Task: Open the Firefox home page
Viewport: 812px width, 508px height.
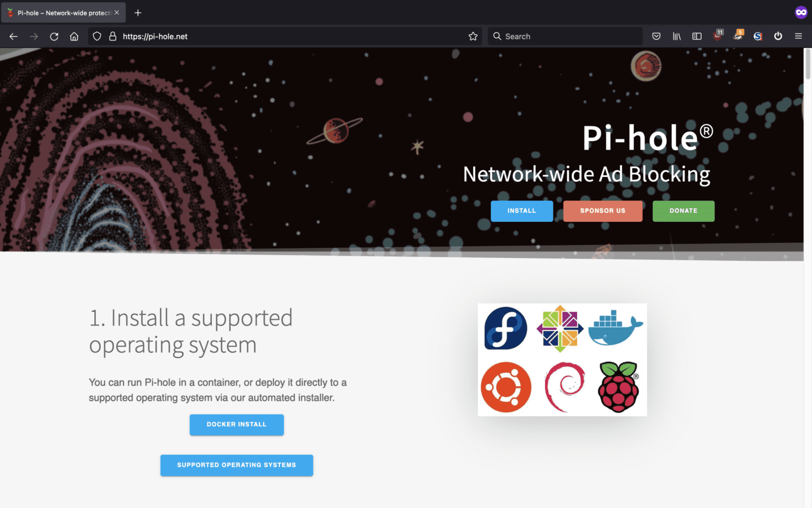Action: (74, 36)
